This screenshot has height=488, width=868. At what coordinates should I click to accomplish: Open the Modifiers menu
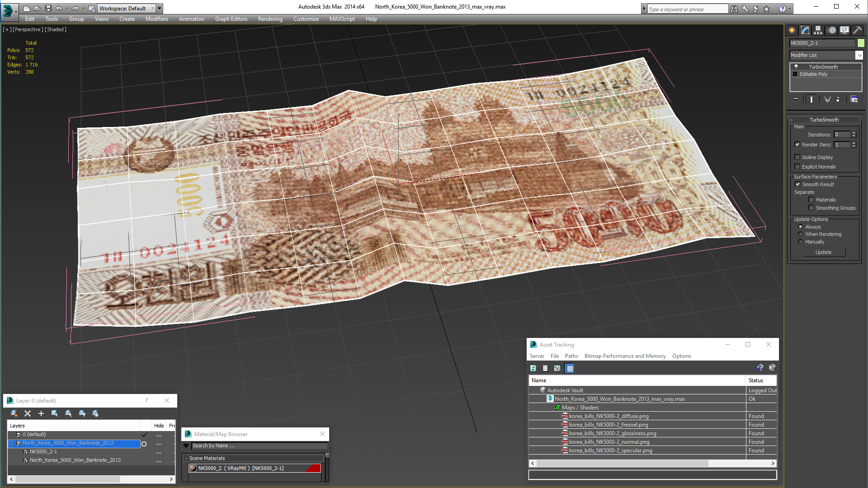coord(156,19)
